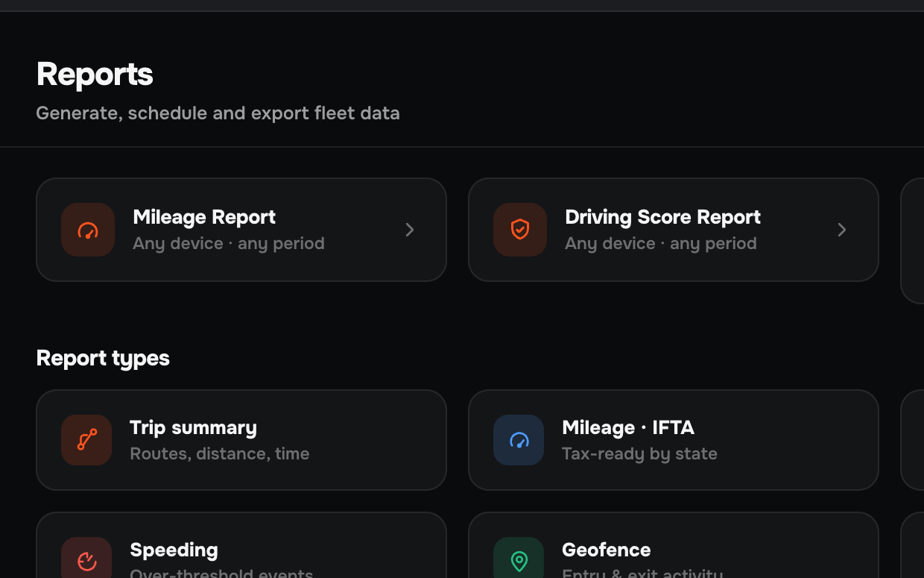Click the Driving Score Report shield icon

coord(520,230)
